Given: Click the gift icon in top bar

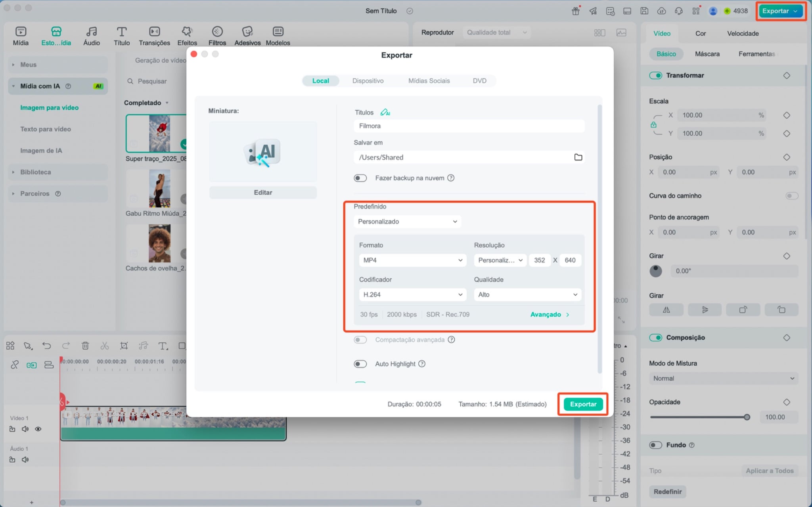Looking at the screenshot, I should click(576, 11).
